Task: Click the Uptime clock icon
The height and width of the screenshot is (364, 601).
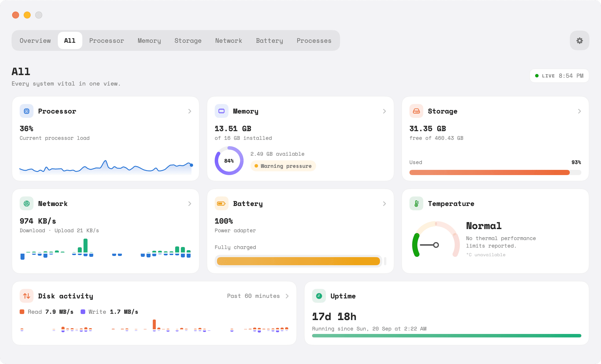Action: click(319, 296)
